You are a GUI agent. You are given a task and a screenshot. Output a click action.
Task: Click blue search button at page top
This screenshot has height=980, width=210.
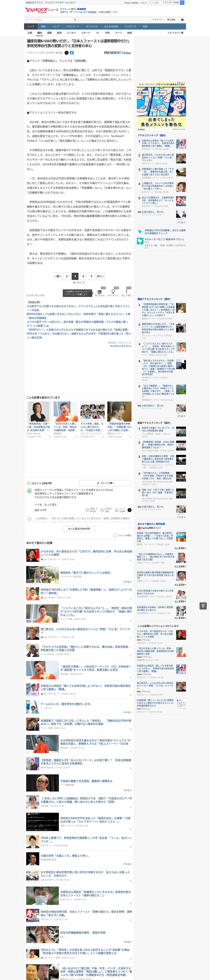pos(182,3)
